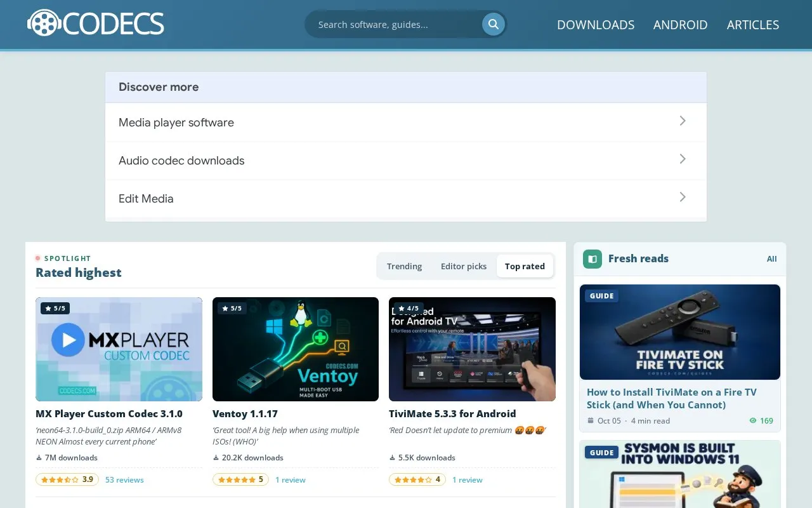Click the Discover more heading

tap(159, 87)
